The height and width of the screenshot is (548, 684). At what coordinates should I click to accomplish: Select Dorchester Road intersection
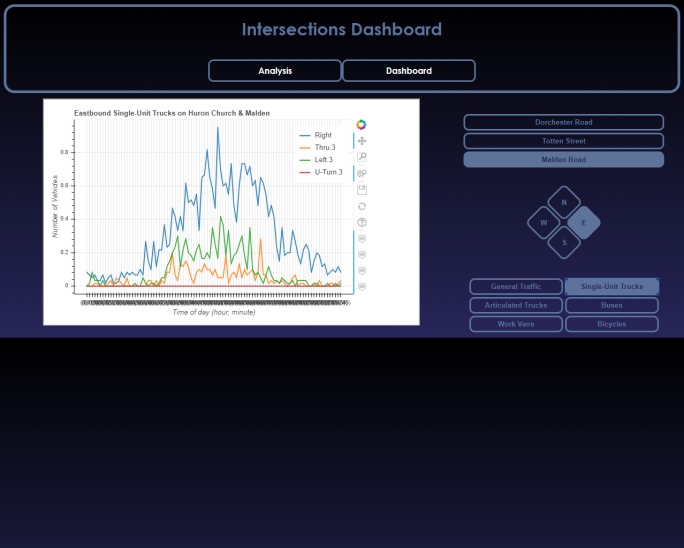pos(564,122)
